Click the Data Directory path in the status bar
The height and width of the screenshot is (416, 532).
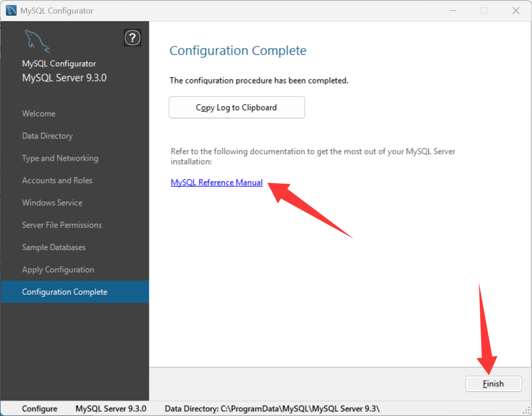(272, 408)
